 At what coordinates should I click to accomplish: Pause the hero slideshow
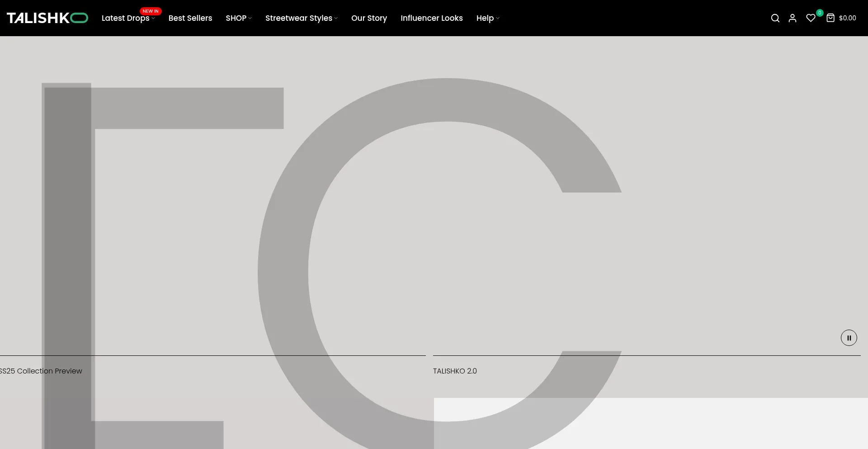[x=849, y=338]
